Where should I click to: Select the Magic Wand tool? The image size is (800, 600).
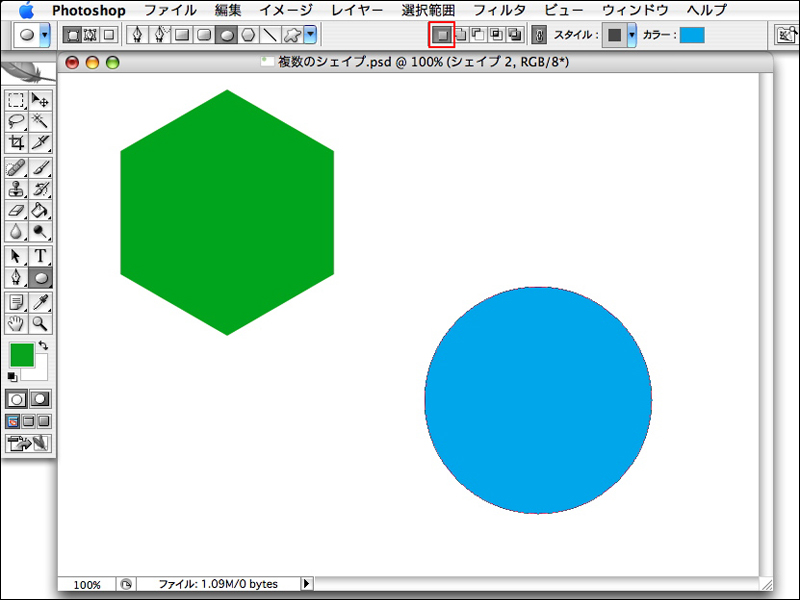[x=41, y=121]
